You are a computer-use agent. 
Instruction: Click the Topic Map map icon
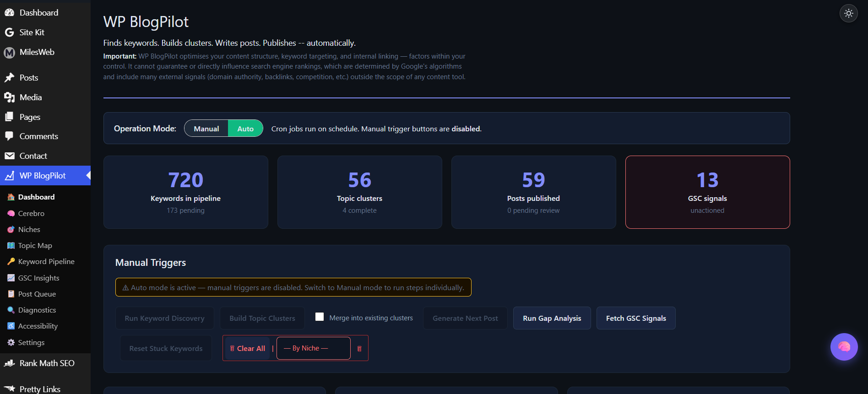point(11,245)
